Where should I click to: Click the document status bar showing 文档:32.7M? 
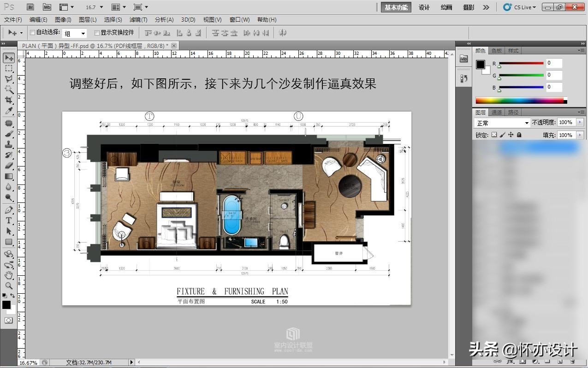tap(88, 362)
